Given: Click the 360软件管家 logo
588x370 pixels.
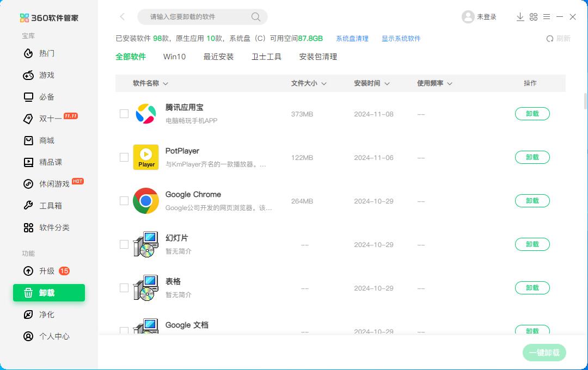Looking at the screenshot, I should click(49, 17).
